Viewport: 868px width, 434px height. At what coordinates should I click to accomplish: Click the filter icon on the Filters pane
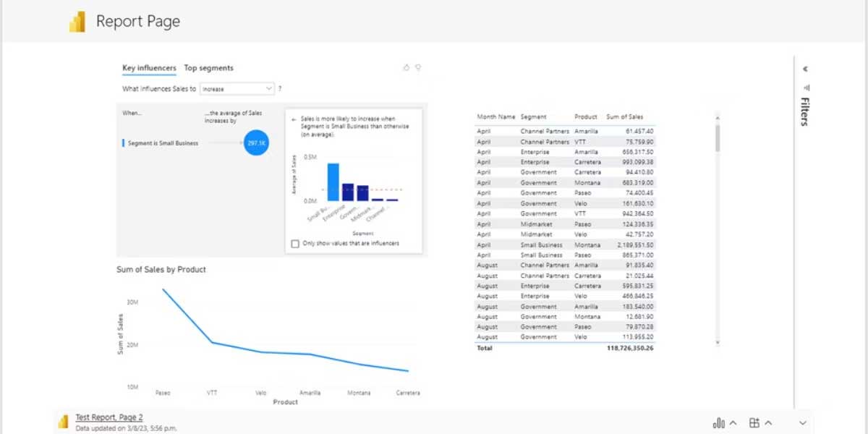806,87
